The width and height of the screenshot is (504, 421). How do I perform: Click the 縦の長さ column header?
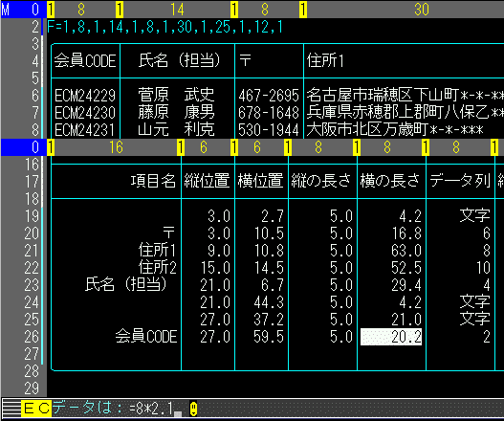(321, 181)
